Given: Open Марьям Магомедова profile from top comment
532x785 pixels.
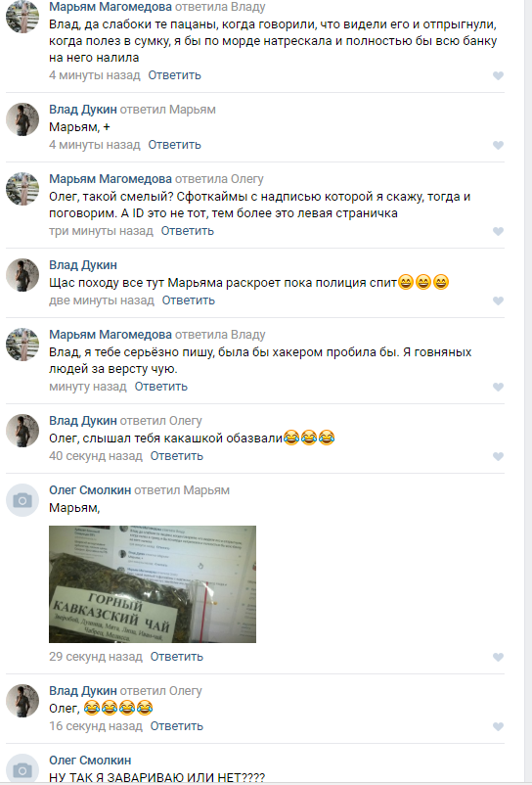Looking at the screenshot, I should pos(111,7).
